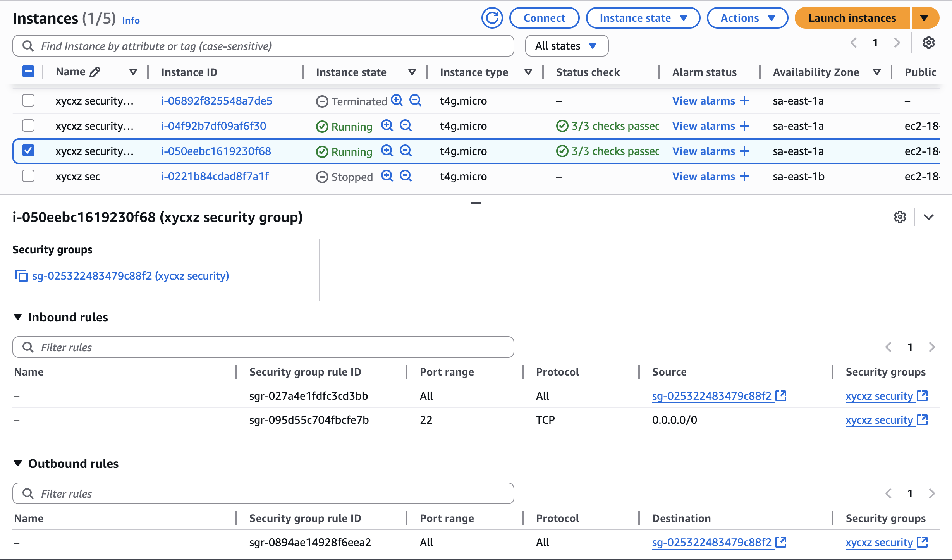The image size is (952, 560).
Task: Open the Actions menu
Action: (747, 18)
